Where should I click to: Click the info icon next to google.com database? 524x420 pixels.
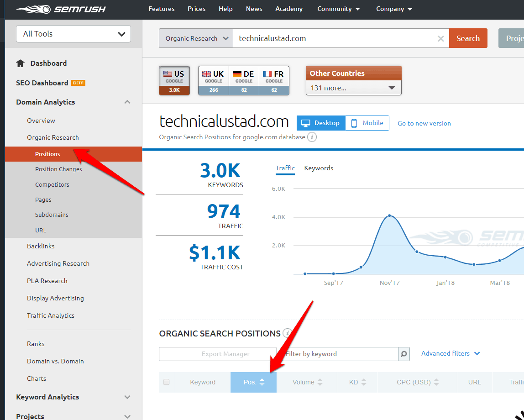click(312, 137)
